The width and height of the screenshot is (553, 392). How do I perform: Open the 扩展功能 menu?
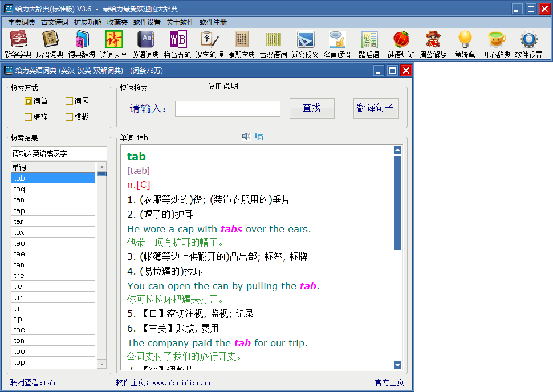pyautogui.click(x=88, y=22)
